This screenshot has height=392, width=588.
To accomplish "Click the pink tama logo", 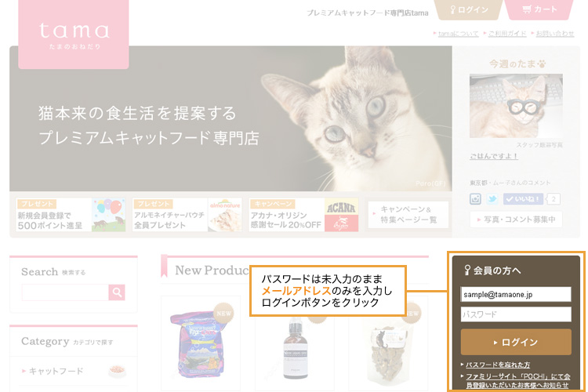I will click(74, 34).
